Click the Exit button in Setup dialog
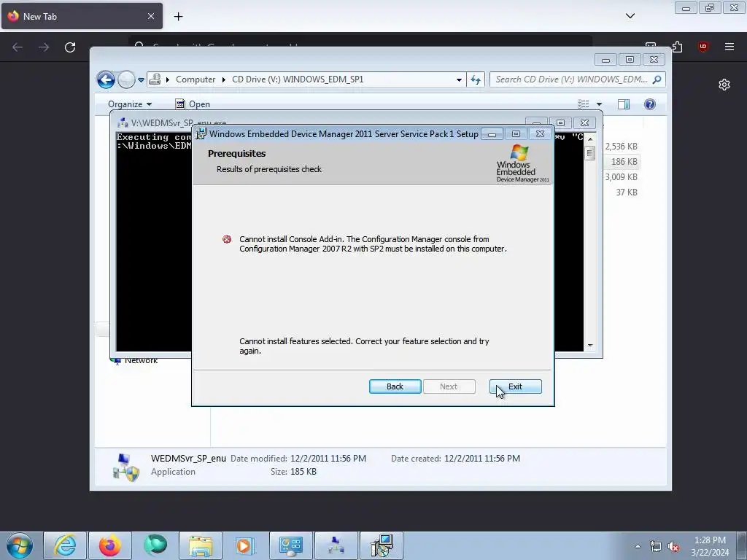 pos(515,386)
